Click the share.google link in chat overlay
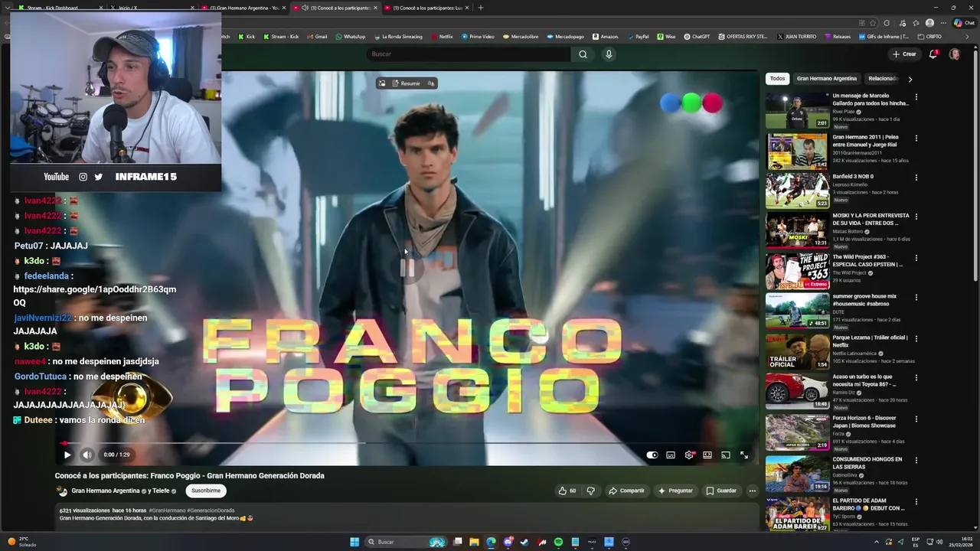Screen dimensions: 980x551 95,295
